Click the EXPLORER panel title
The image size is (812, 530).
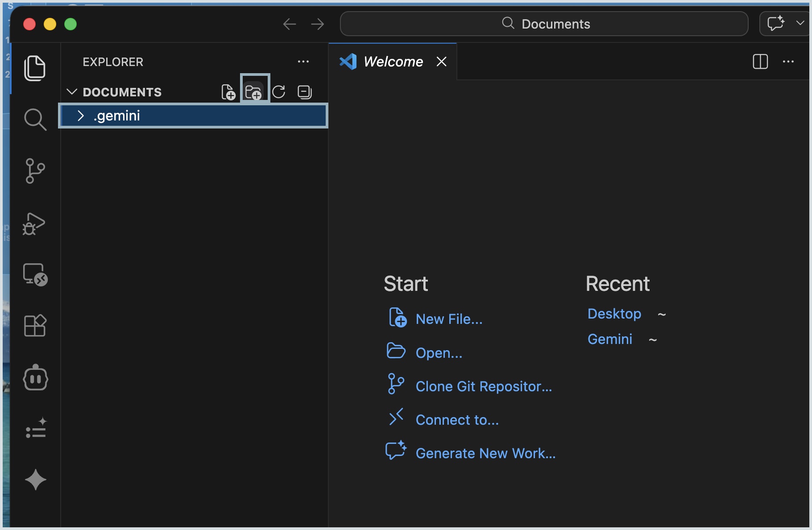[113, 62]
